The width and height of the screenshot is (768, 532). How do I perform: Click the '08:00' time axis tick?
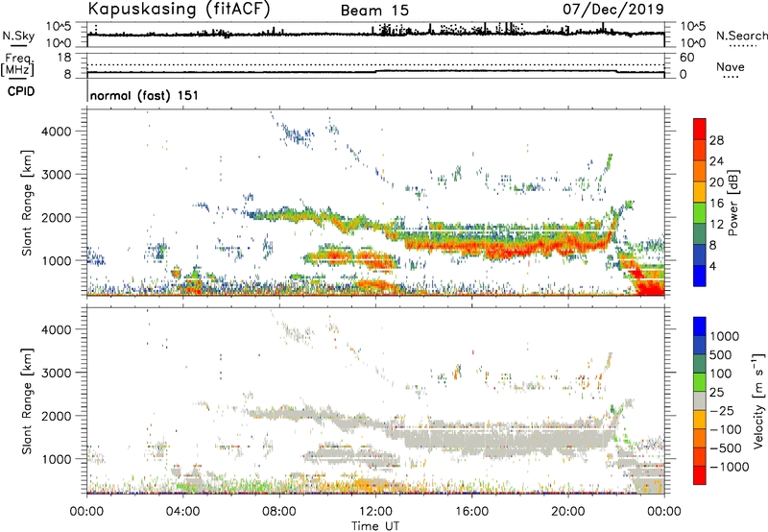pos(279,512)
